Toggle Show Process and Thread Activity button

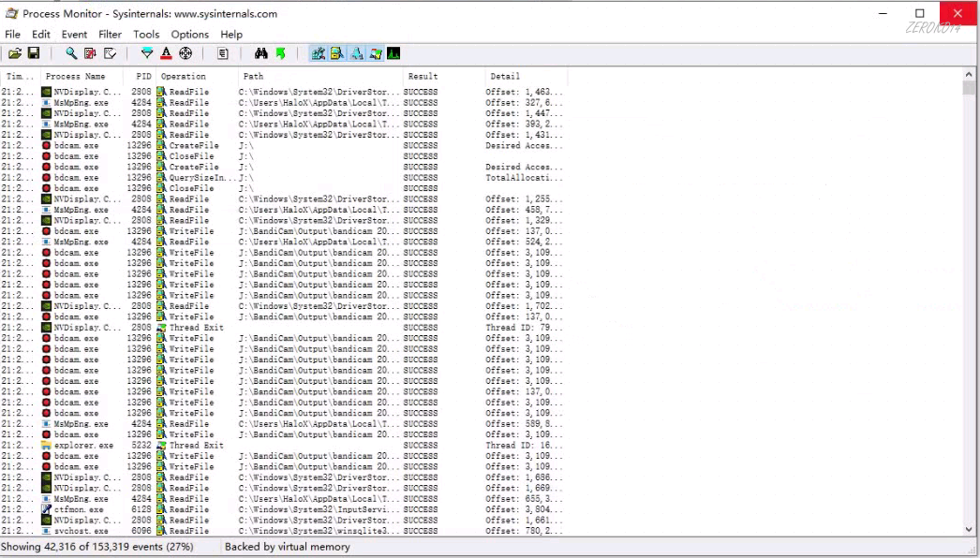tap(375, 53)
